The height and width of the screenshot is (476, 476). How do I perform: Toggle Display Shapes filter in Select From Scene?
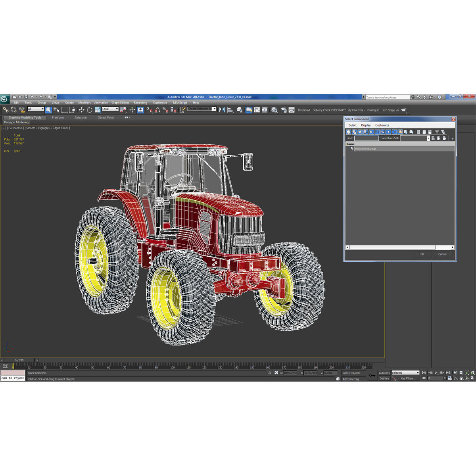coord(354,132)
